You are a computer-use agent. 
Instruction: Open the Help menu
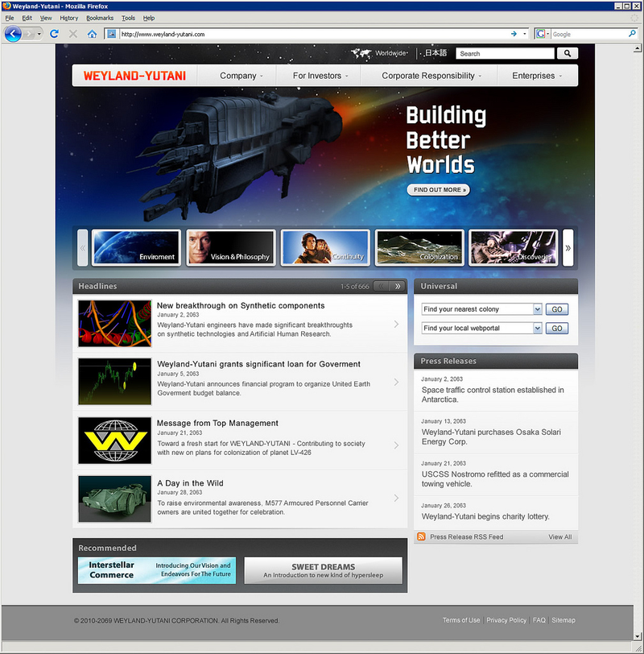(x=148, y=18)
